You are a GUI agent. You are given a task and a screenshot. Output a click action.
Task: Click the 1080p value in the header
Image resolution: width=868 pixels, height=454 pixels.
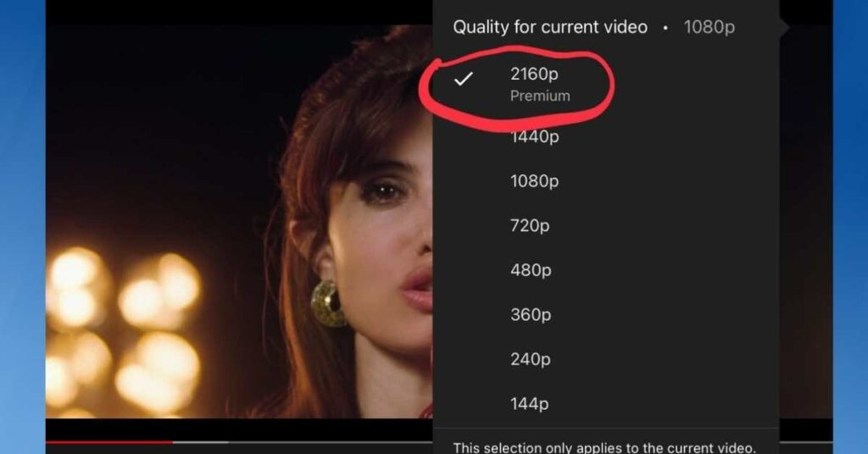point(709,27)
